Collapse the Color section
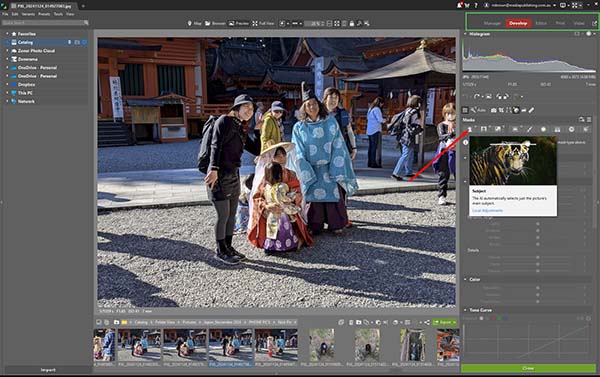 [465, 279]
